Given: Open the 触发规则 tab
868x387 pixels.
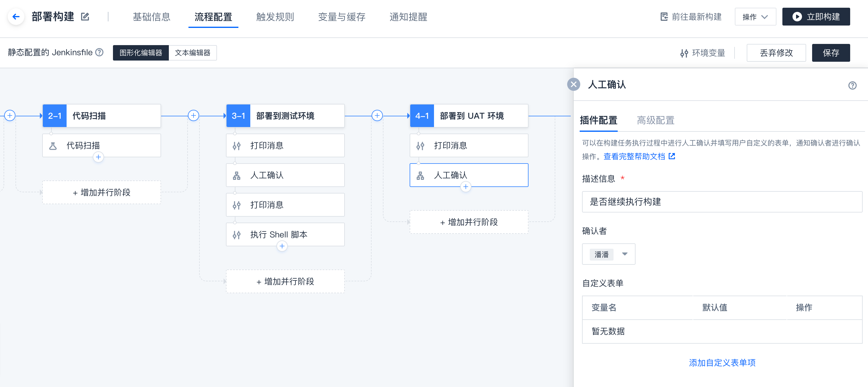Looking at the screenshot, I should click(275, 17).
